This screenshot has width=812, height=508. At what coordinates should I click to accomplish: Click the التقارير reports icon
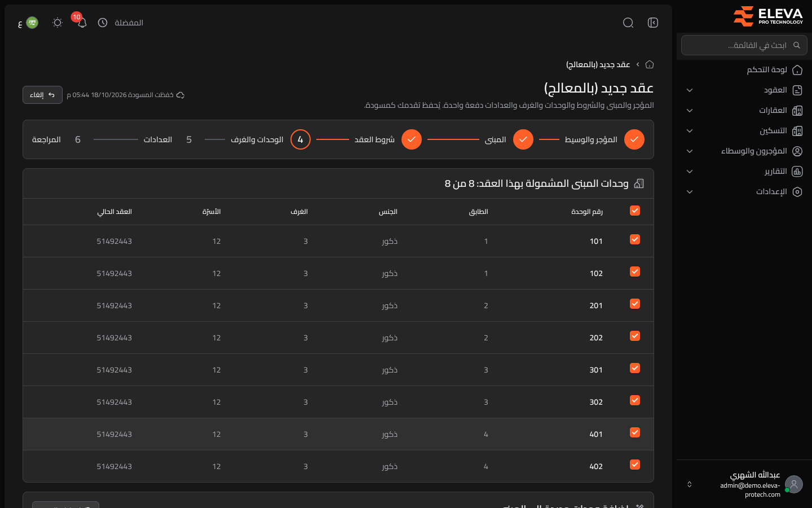(797, 172)
